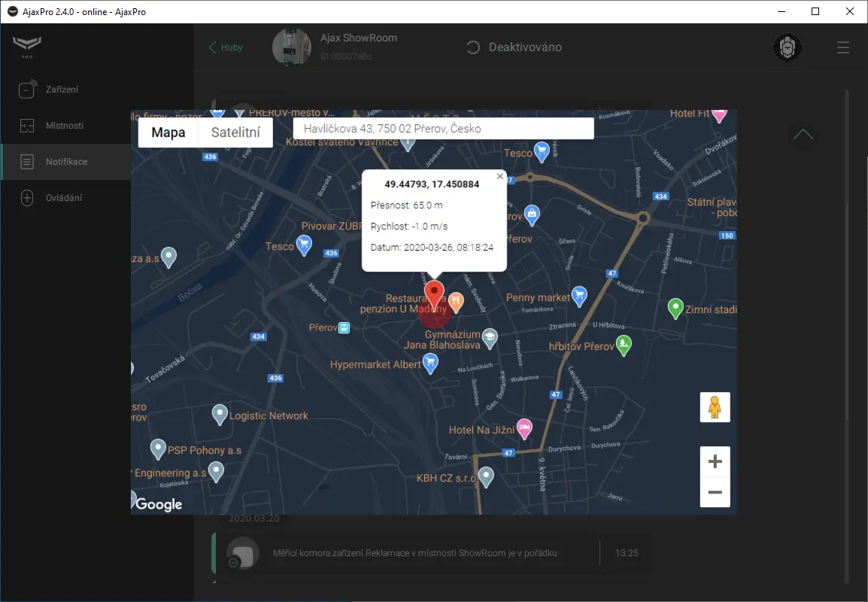Image resolution: width=868 pixels, height=602 pixels.
Task: Select Notifikace in the sidebar
Action: coord(65,162)
